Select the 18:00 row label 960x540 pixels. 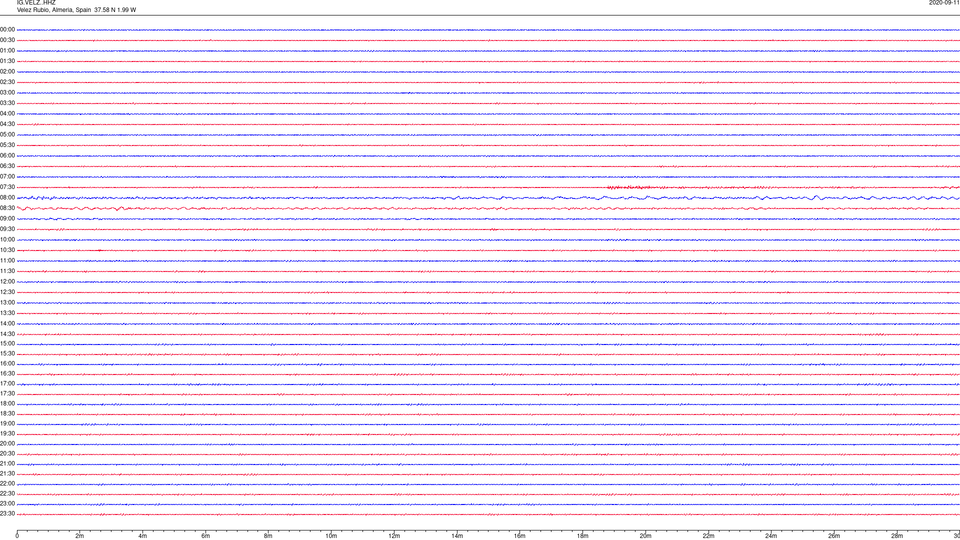(x=7, y=404)
